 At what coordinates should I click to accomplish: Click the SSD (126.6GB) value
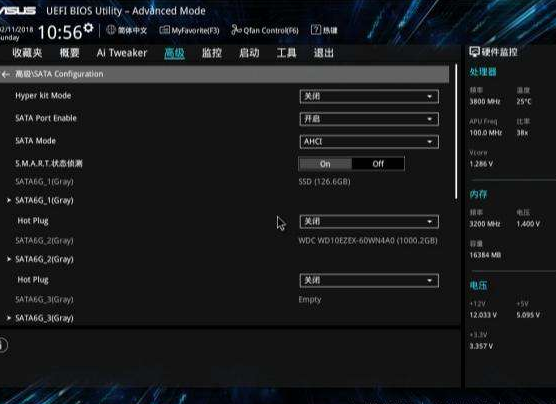click(324, 182)
